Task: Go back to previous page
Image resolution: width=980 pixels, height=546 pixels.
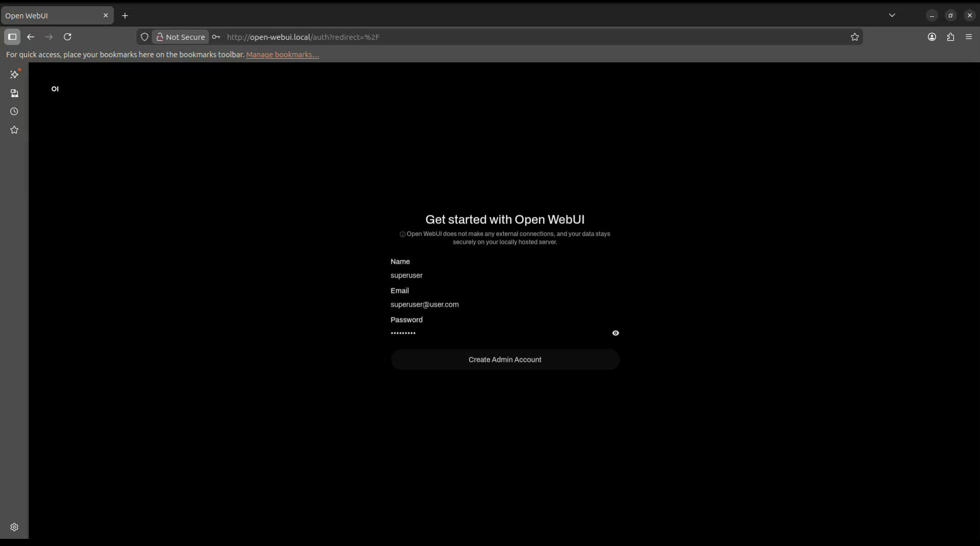Action: click(31, 37)
